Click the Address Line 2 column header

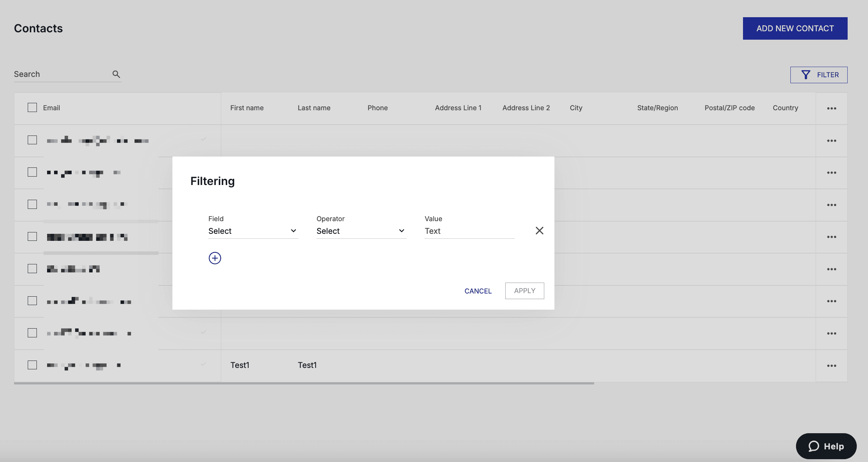[x=526, y=108]
